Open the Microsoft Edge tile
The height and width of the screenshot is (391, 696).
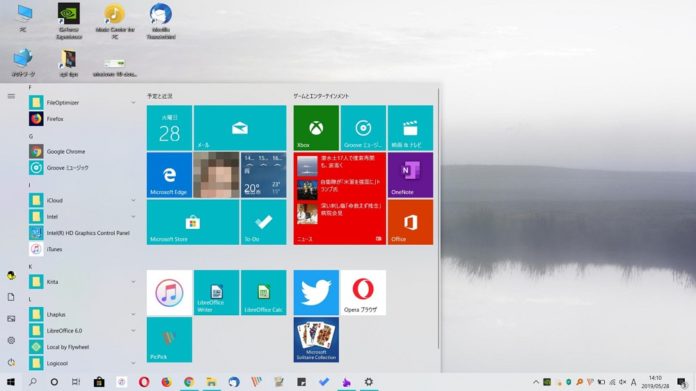pyautogui.click(x=169, y=175)
